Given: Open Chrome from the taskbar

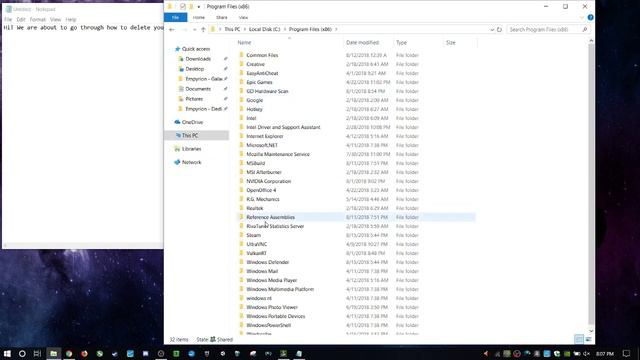Looking at the screenshot, I should click(x=69, y=353).
